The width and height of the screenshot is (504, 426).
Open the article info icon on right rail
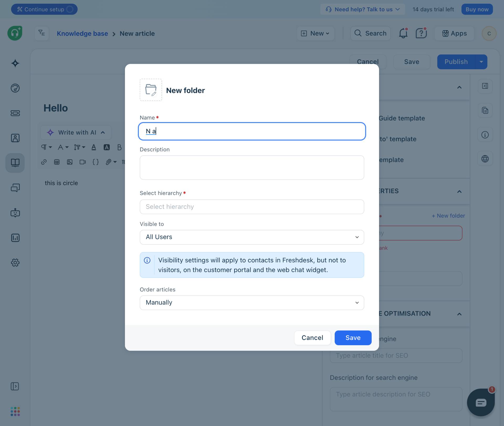[x=485, y=135]
